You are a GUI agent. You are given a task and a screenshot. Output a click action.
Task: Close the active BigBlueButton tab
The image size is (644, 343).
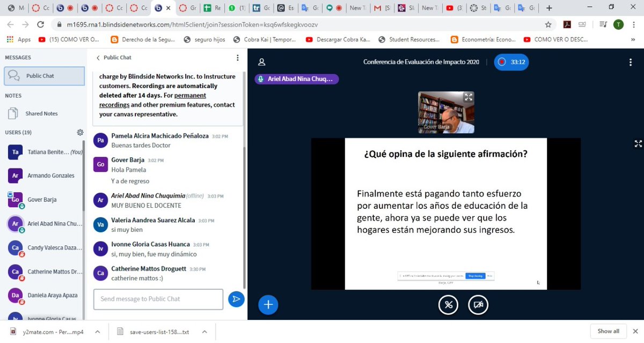pos(168,8)
